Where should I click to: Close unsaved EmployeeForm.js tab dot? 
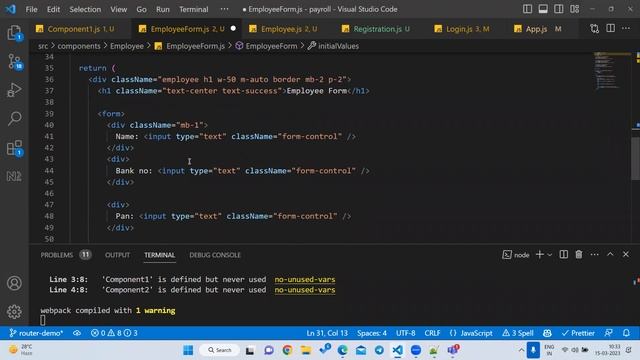[233, 29]
